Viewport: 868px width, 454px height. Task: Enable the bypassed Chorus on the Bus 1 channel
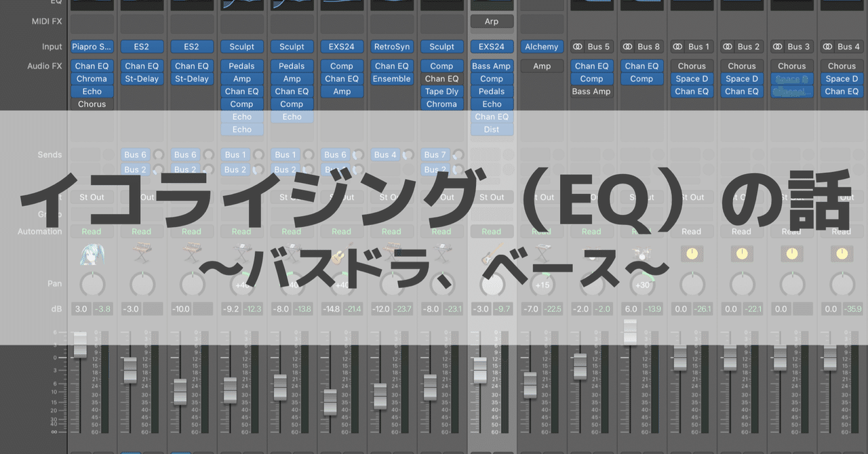(x=692, y=66)
